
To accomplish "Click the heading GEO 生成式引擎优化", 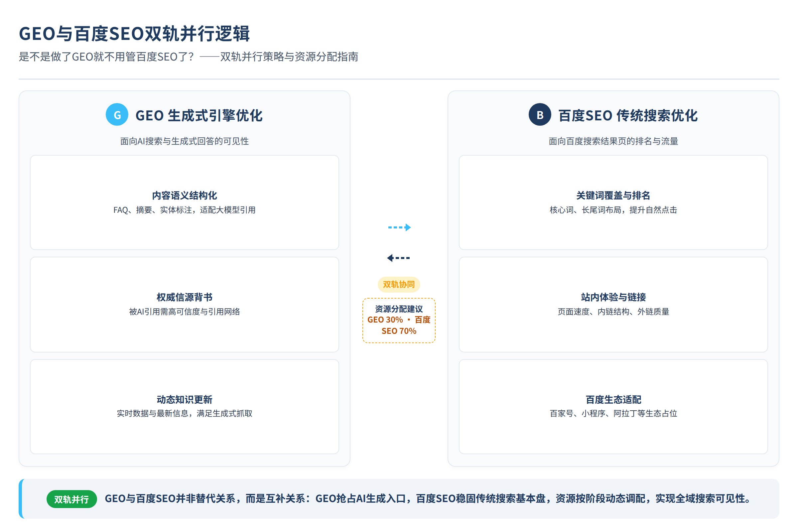I will [x=199, y=115].
